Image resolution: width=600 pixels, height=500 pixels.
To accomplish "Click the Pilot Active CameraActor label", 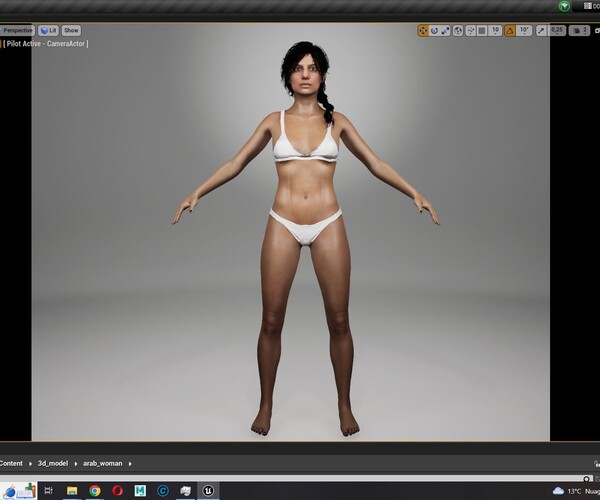I will tap(46, 44).
